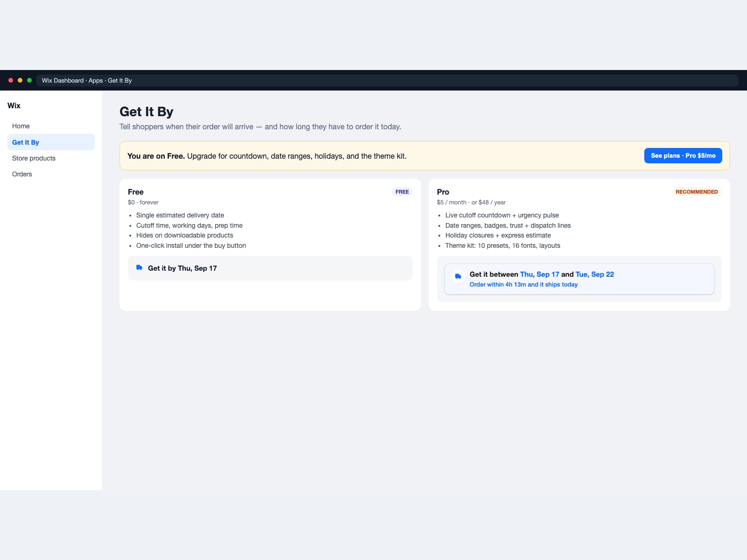
Task: Click the RECOMMENDED badge on Pro plan
Action: coord(697,192)
